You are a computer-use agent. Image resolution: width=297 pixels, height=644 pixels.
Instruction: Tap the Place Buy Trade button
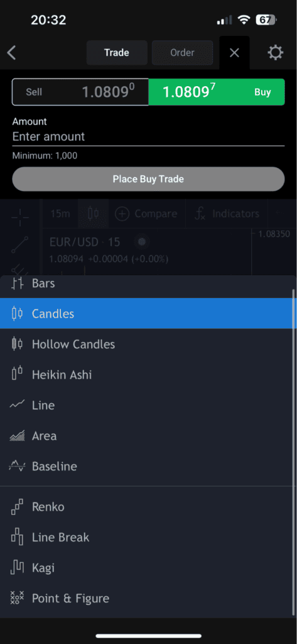tap(148, 179)
